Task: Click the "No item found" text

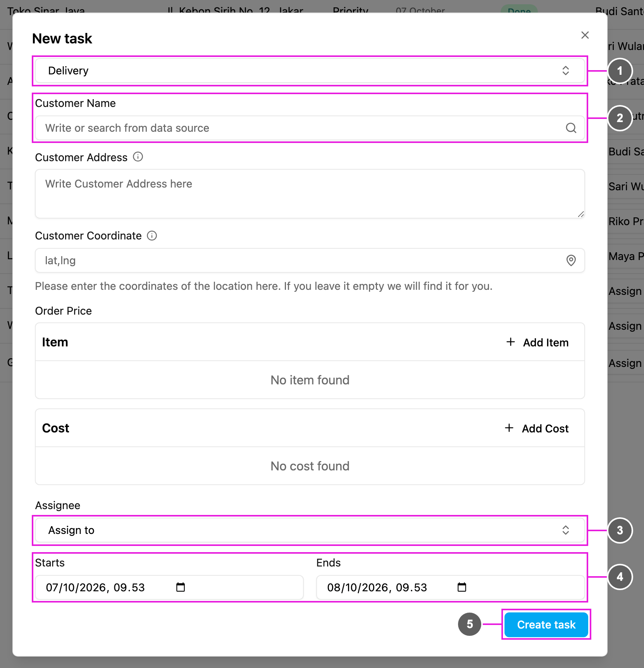Action: pos(310,380)
